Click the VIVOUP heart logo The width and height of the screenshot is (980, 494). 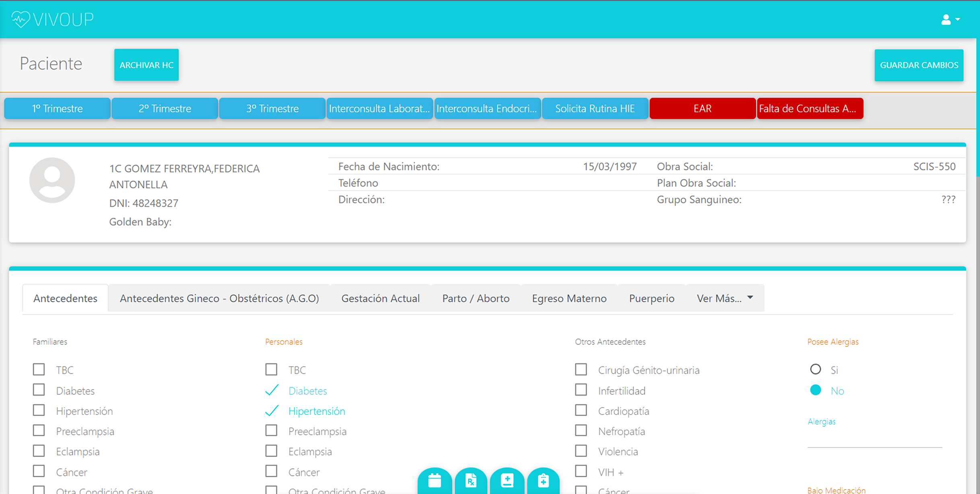tap(21, 19)
